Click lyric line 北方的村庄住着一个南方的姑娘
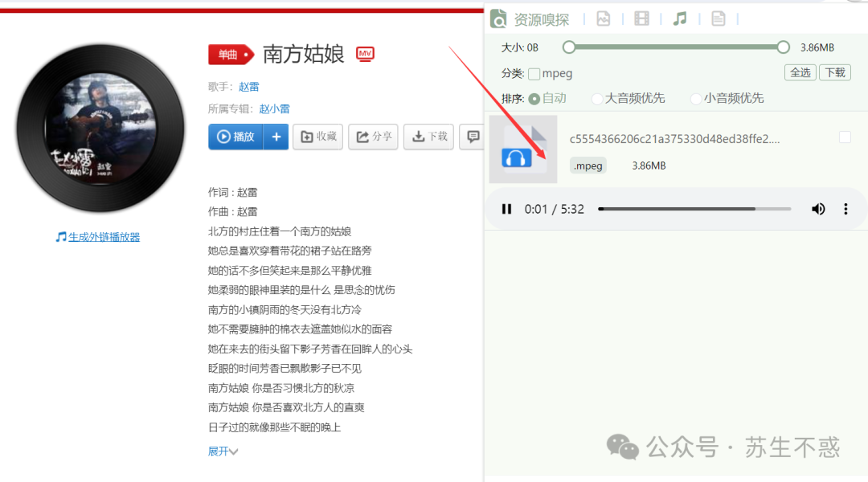This screenshot has width=868, height=482. pos(280,231)
